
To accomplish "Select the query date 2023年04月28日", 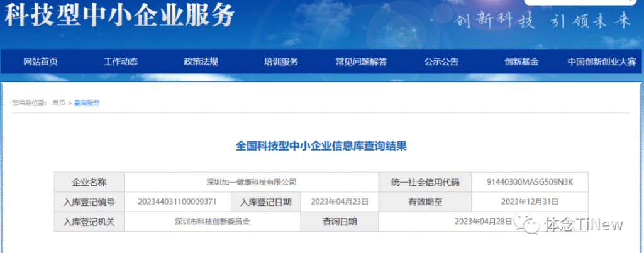I will tap(484, 222).
